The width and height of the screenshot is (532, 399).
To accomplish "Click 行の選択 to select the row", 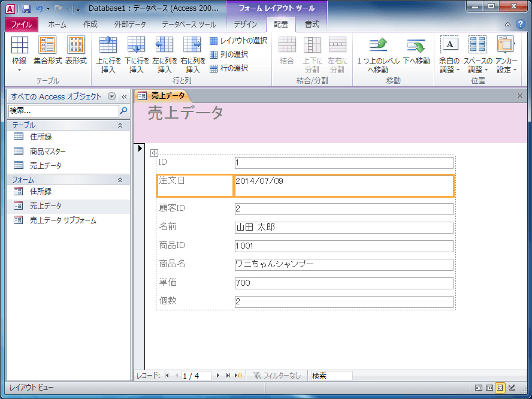I will point(229,68).
